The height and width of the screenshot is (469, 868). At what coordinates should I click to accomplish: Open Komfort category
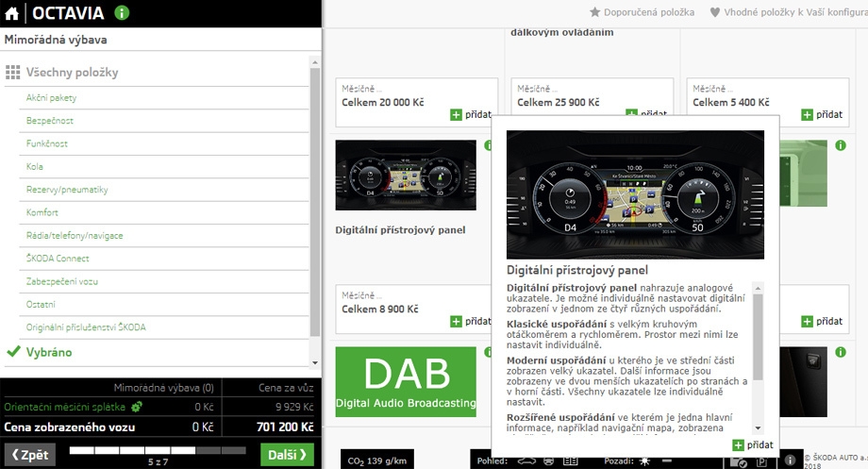click(42, 212)
